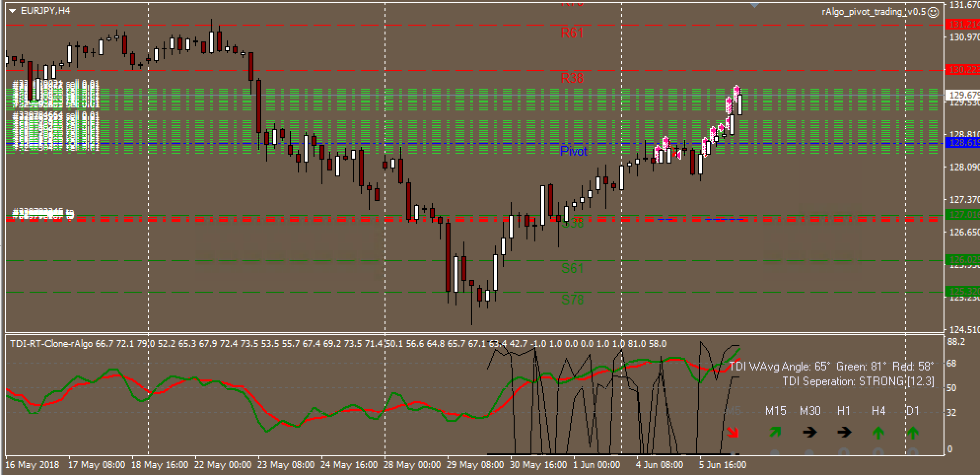Screen dimensions: 980x475
Task: Click the green H4 up trend arrow
Action: coord(878,433)
